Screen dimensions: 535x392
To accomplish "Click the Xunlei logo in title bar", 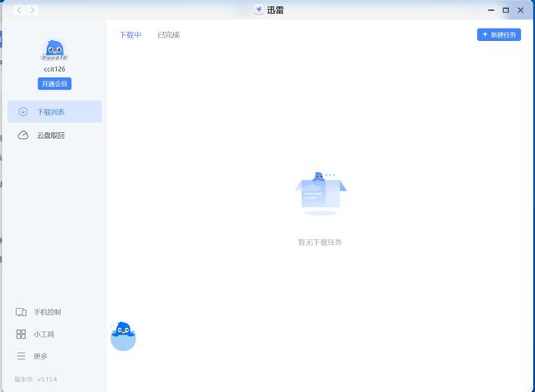I will pyautogui.click(x=259, y=10).
